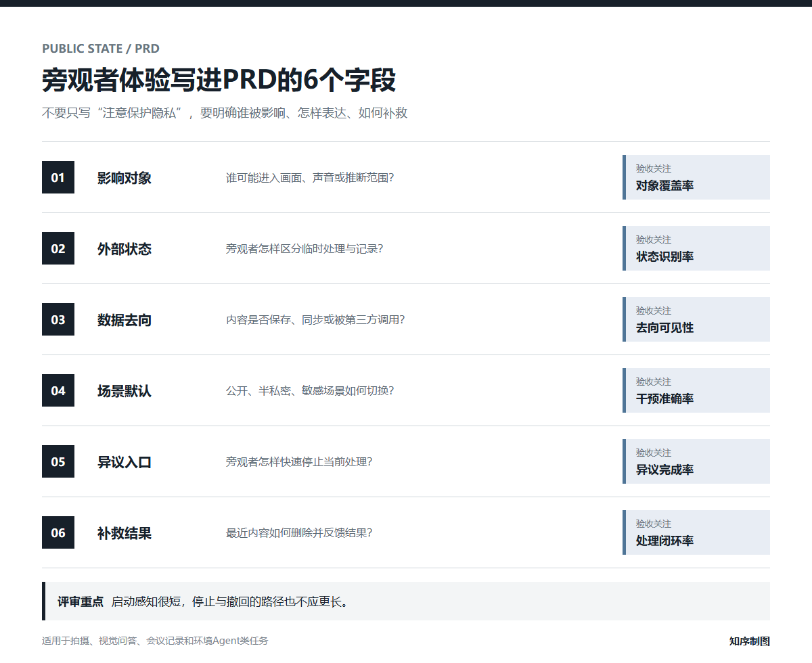Click the question 谁可能进入画面、声音或推断范围?
Screen dimensions: 812x663
[x=310, y=178]
